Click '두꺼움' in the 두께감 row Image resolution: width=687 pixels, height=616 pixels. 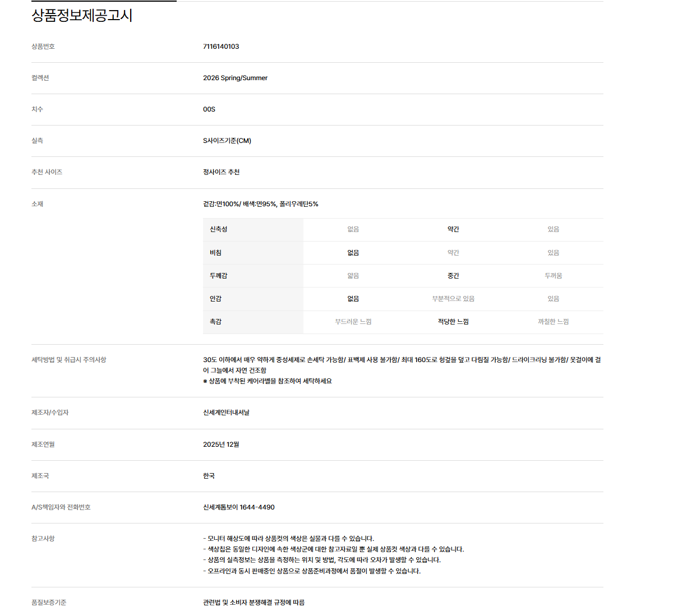[x=553, y=276]
